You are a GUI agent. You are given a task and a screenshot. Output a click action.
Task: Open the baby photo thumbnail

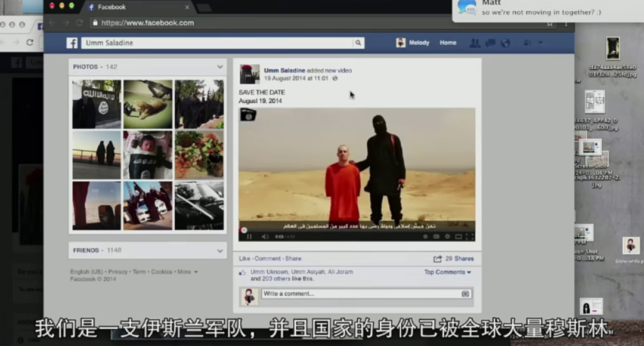tap(148, 155)
